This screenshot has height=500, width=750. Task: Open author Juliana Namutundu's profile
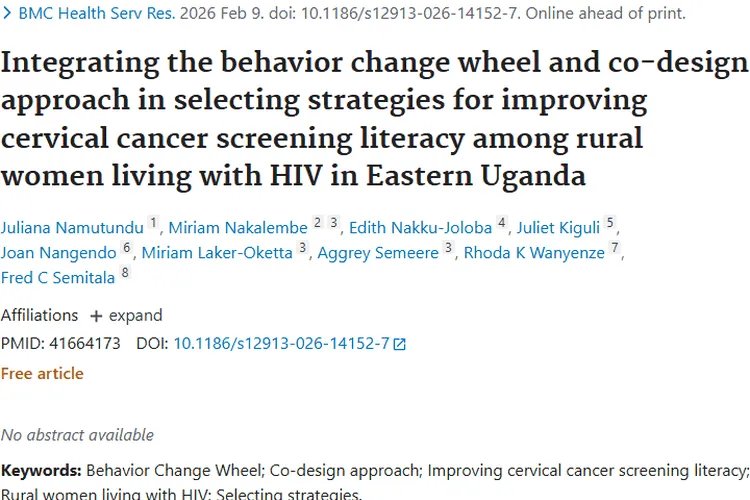click(x=72, y=228)
